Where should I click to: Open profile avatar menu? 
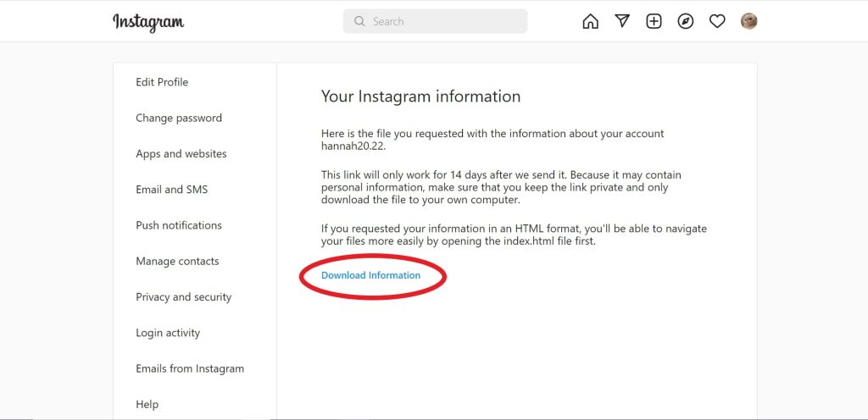coord(748,21)
